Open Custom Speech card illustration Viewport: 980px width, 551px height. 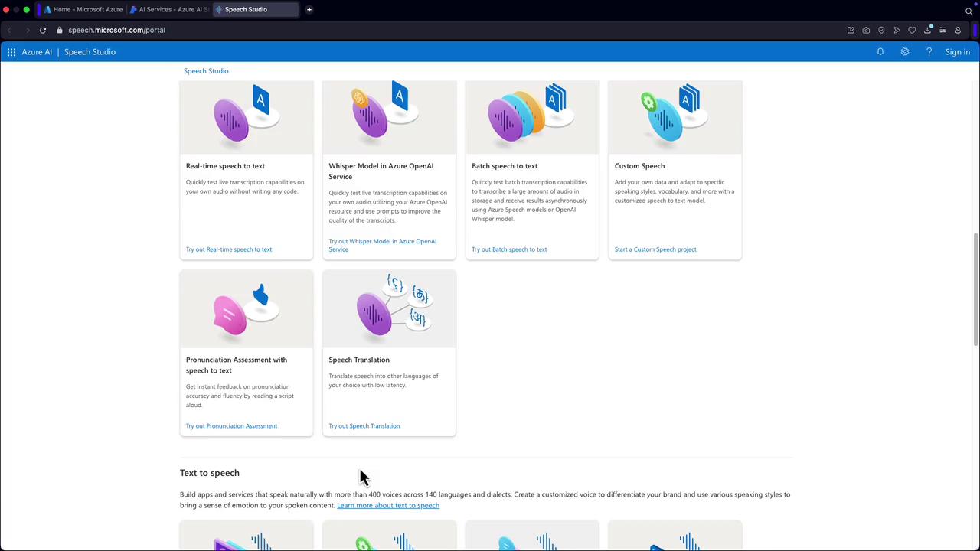(x=675, y=117)
